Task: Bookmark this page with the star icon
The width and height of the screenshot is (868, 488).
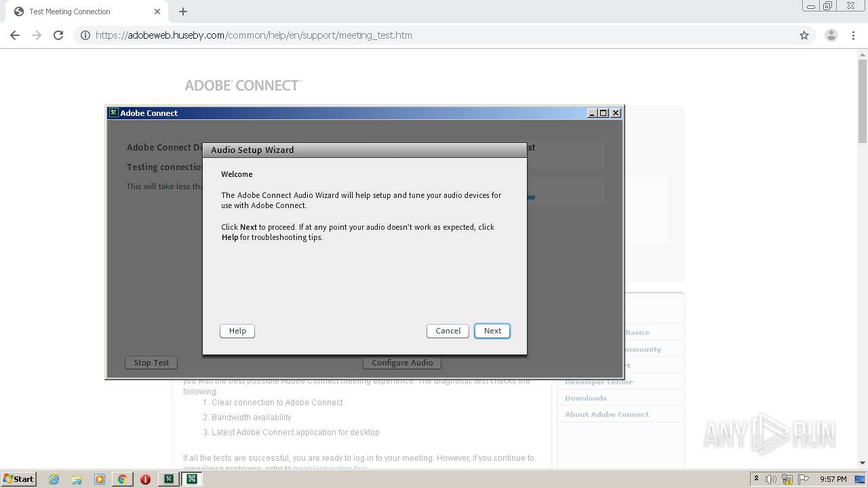Action: click(x=804, y=35)
